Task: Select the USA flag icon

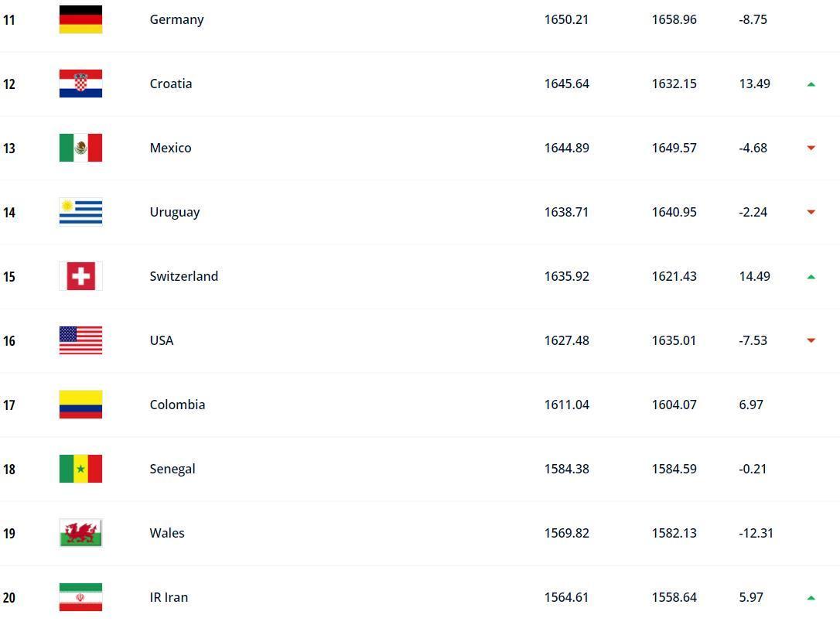Action: [80, 340]
